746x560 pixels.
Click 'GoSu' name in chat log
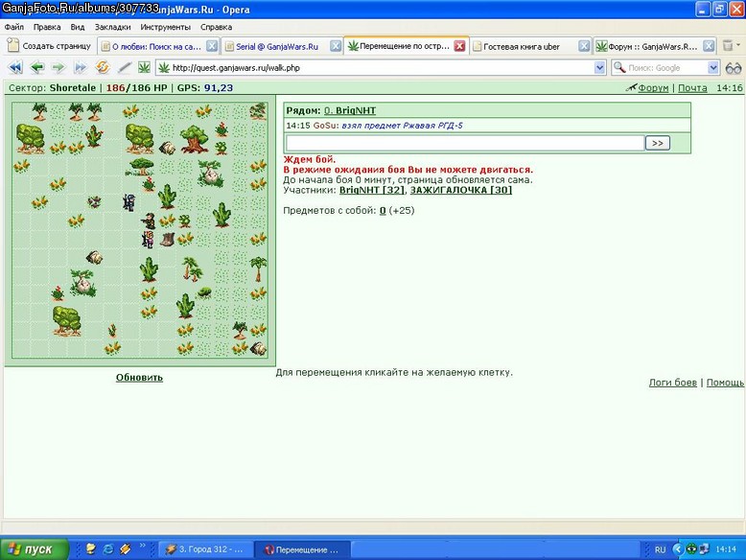pos(324,126)
